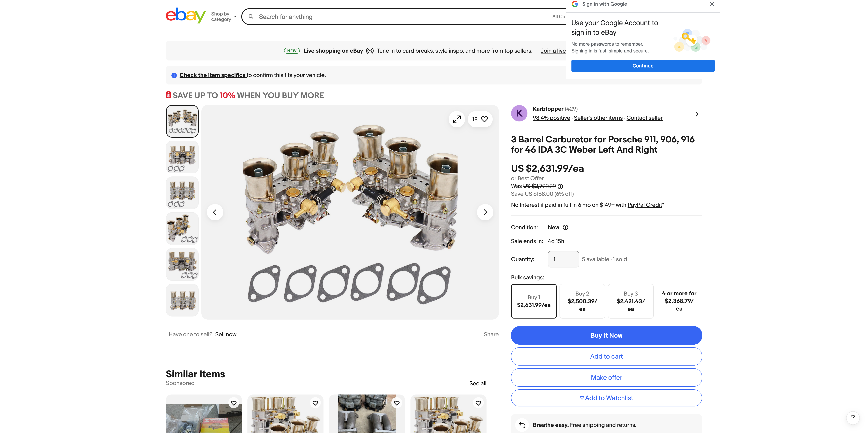Show info about the was price

click(560, 187)
